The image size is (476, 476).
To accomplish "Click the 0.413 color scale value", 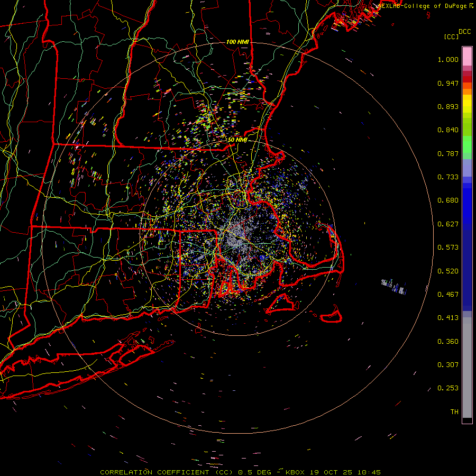I will click(448, 318).
